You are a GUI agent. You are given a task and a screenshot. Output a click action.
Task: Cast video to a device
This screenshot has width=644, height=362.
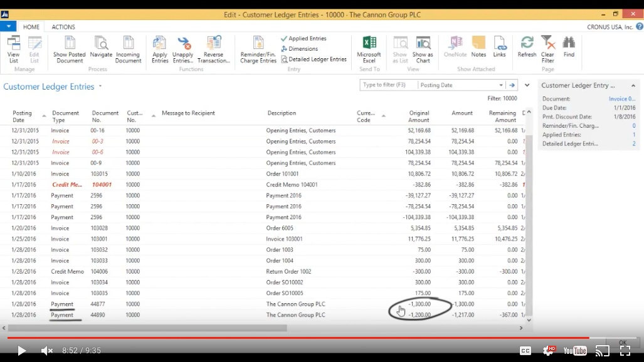[x=603, y=351]
